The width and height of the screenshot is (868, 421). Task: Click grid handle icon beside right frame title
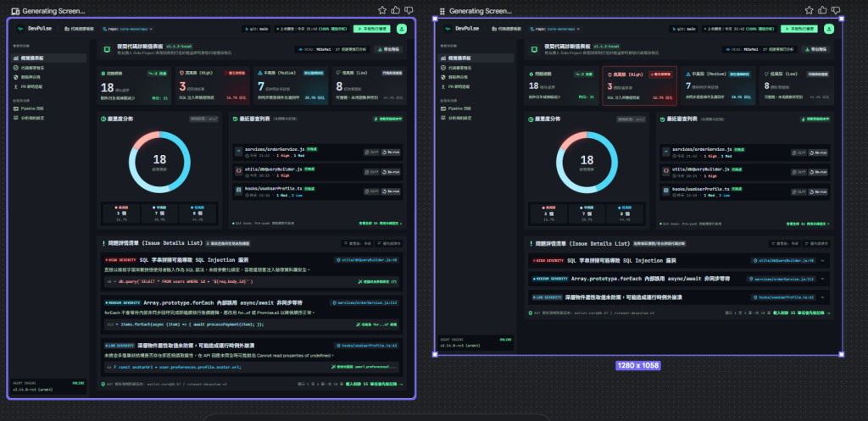442,11
